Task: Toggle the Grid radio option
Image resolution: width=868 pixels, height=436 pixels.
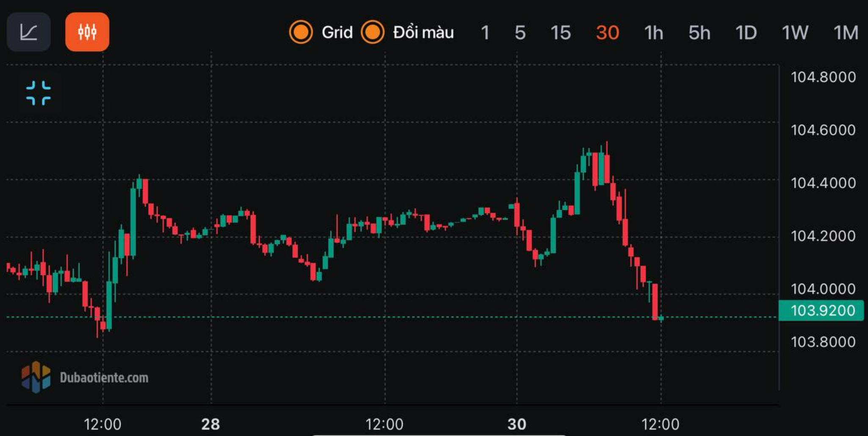Action: (301, 32)
